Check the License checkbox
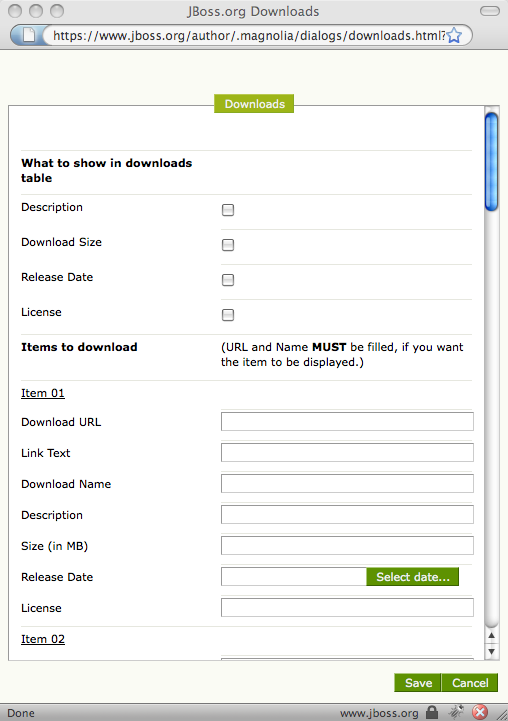The image size is (508, 721). tap(228, 315)
